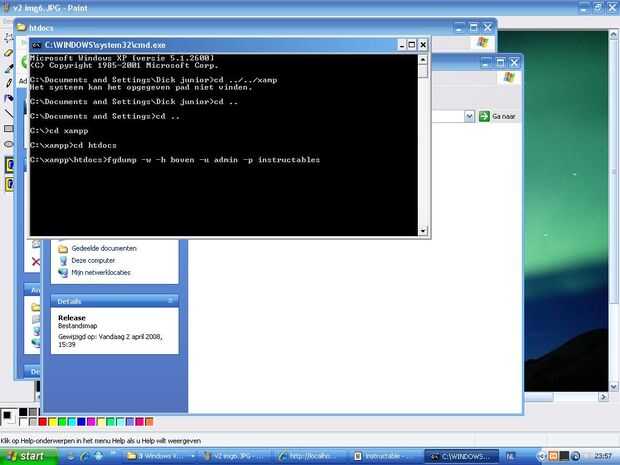Pick the white color swatch

[23, 422]
